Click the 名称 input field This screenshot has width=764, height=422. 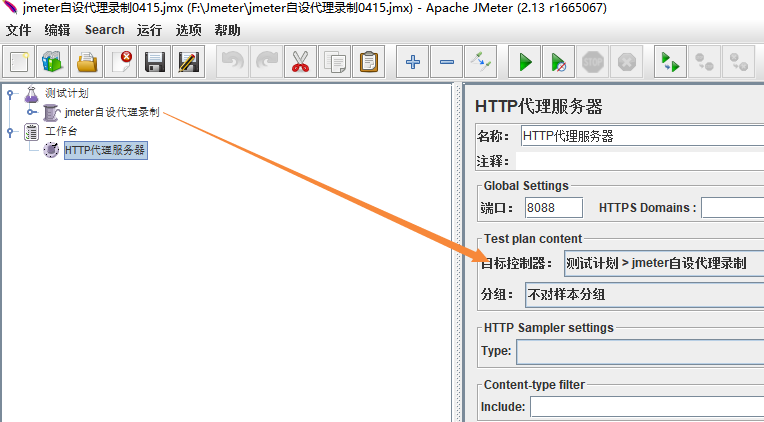[x=642, y=136]
